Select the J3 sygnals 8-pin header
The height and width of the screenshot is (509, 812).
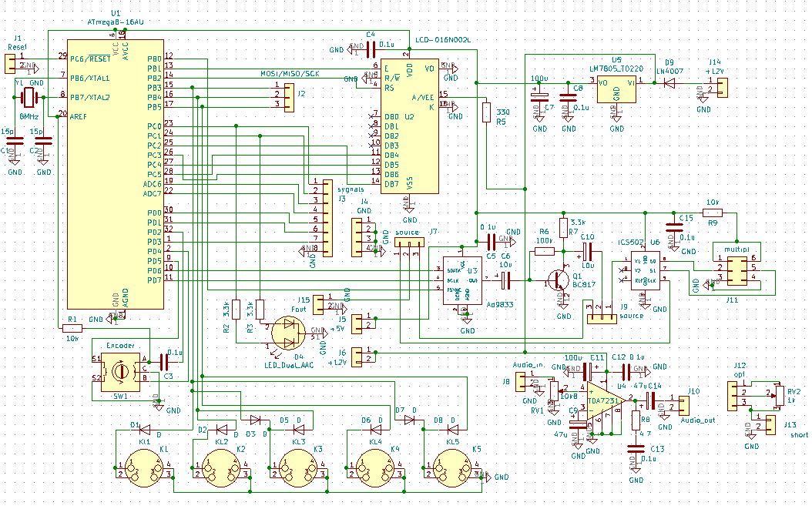327,219
